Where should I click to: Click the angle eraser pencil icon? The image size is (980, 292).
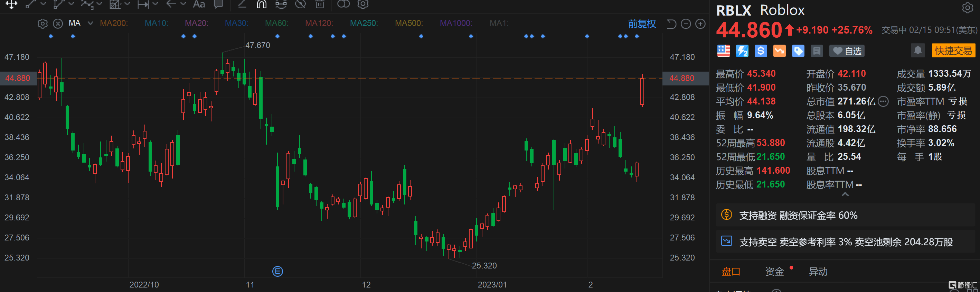pos(242,4)
